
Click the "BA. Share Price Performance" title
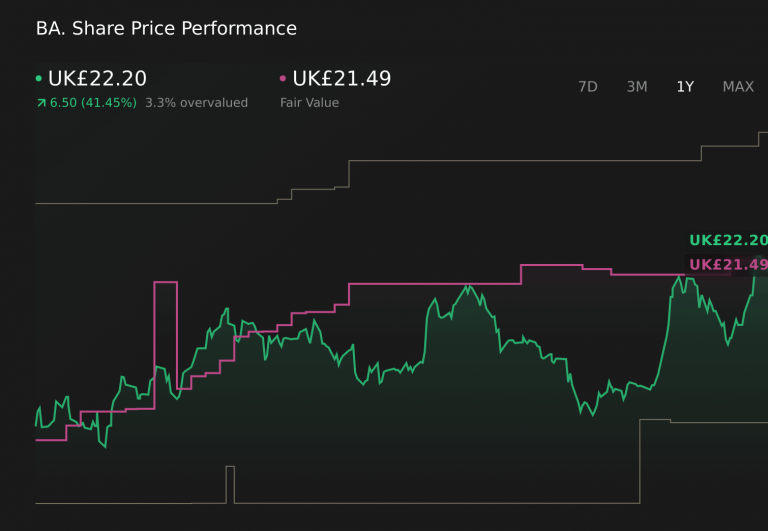point(166,29)
